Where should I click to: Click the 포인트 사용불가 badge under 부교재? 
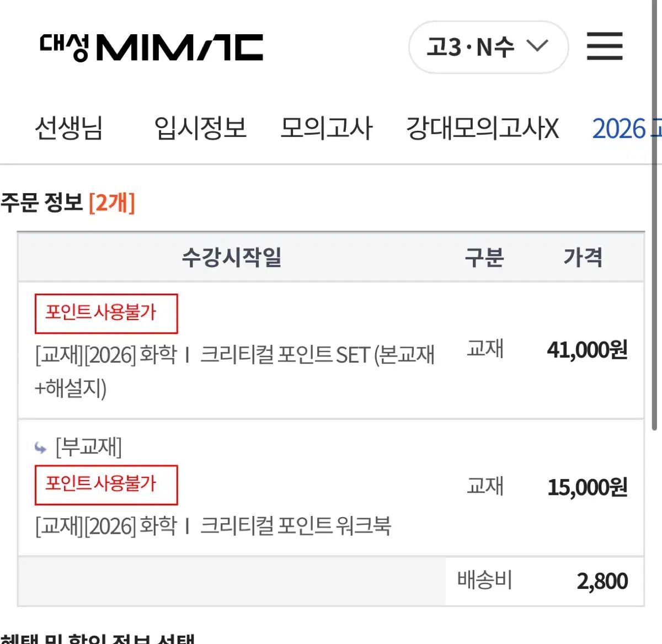click(106, 485)
